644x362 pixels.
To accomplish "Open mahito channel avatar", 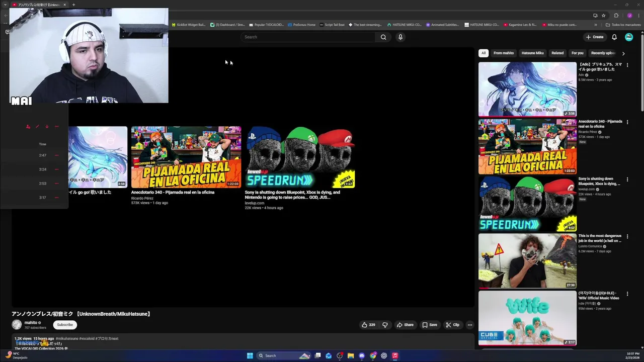I will tap(17, 325).
